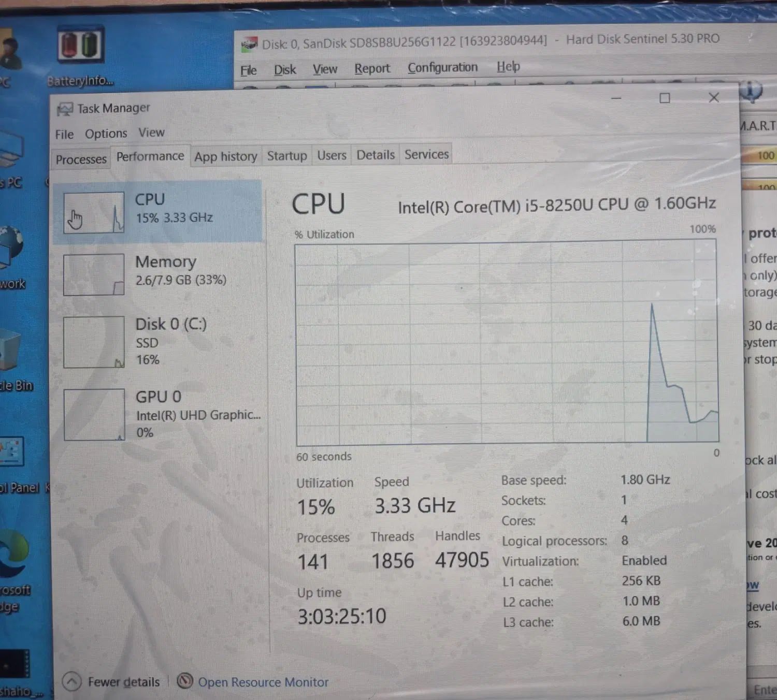The height and width of the screenshot is (700, 777).
Task: Open Configuration menu in Hard Disk Sentinel
Action: click(442, 67)
